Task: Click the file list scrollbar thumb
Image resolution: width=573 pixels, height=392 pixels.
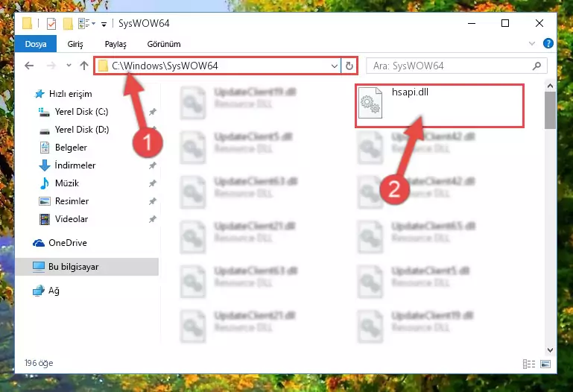Action: coord(550,110)
